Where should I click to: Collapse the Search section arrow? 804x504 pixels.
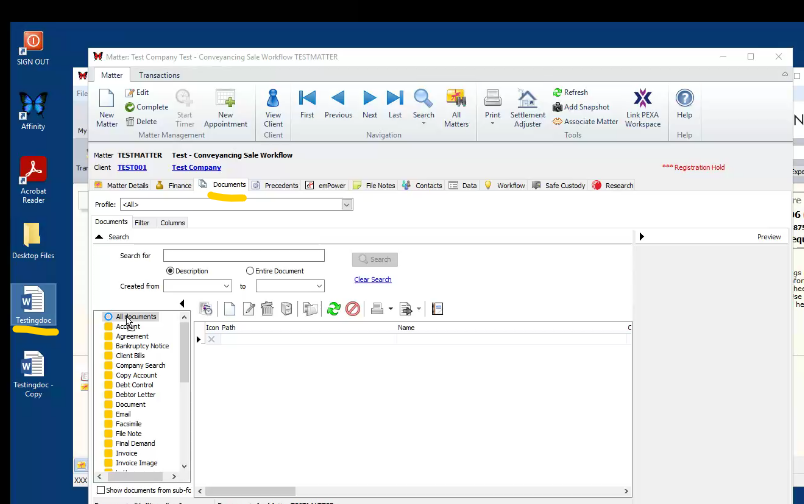point(99,237)
